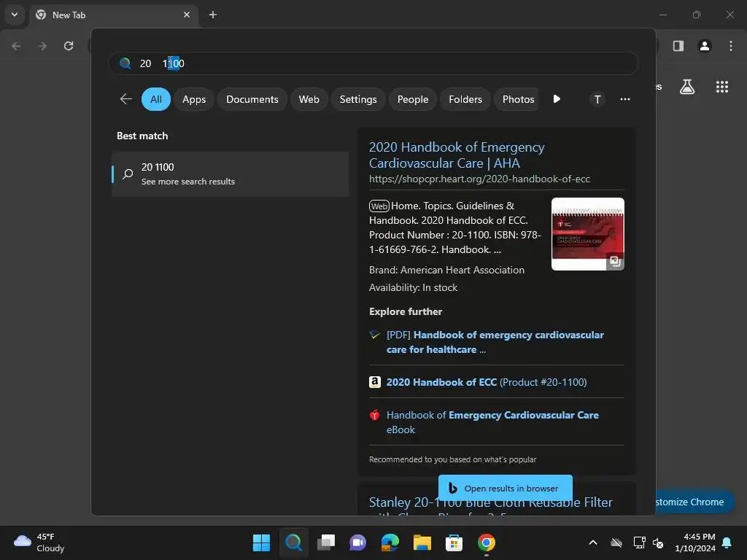Open the Stanley 20-1100 Blue Cloth result
The width and height of the screenshot is (747, 560).
coord(490,503)
